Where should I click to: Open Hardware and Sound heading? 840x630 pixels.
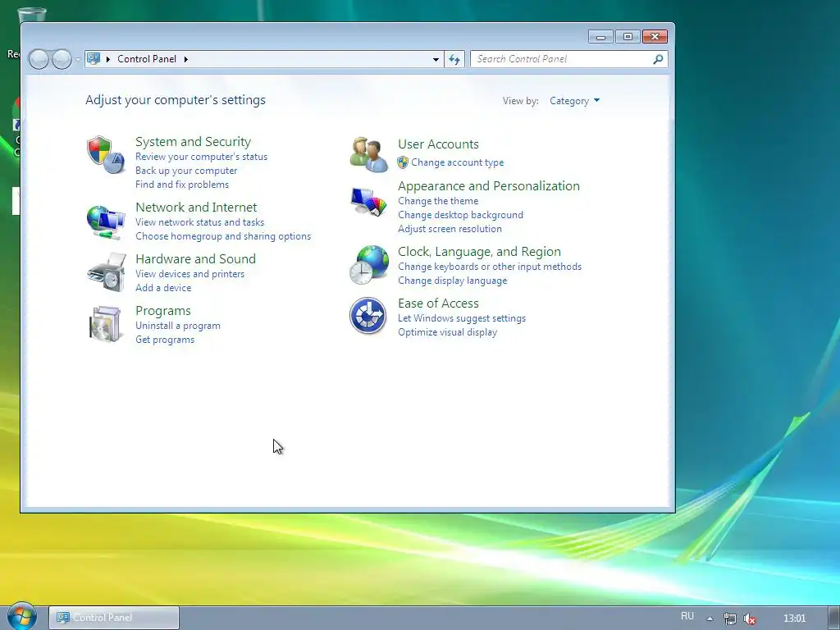point(195,258)
